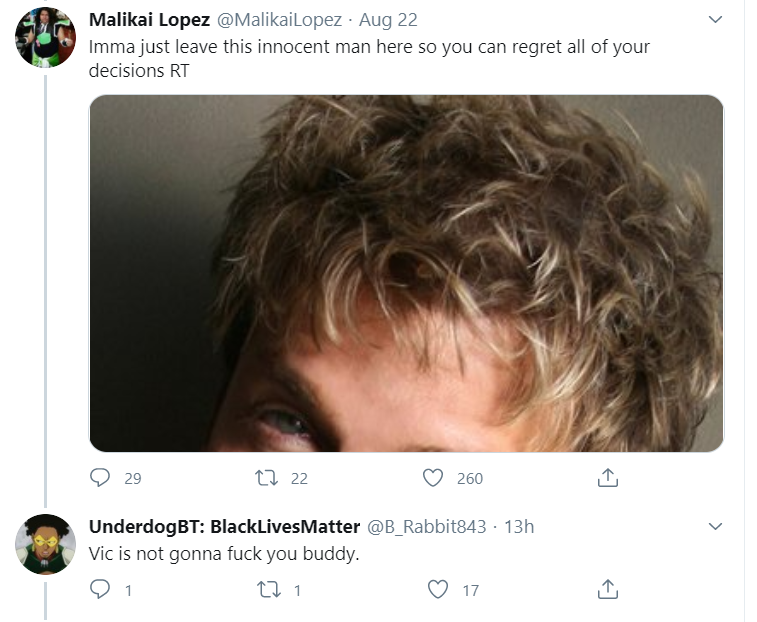This screenshot has width=757, height=622.
Task: Like the reply with 17 likes
Action: (438, 589)
